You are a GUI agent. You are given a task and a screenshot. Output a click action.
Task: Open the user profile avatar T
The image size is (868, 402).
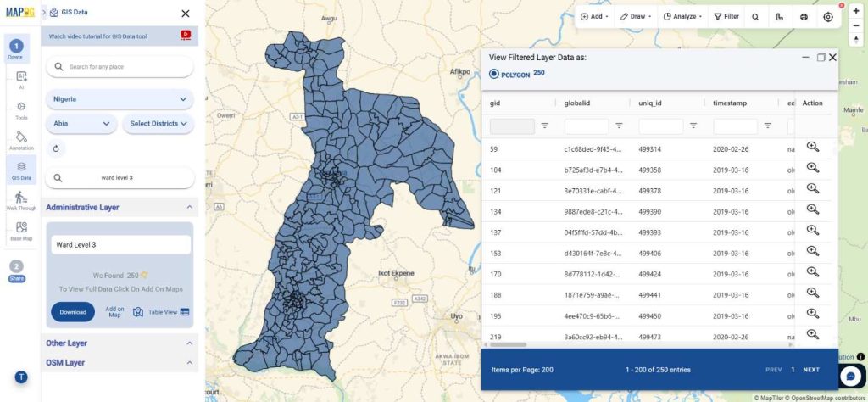[21, 377]
